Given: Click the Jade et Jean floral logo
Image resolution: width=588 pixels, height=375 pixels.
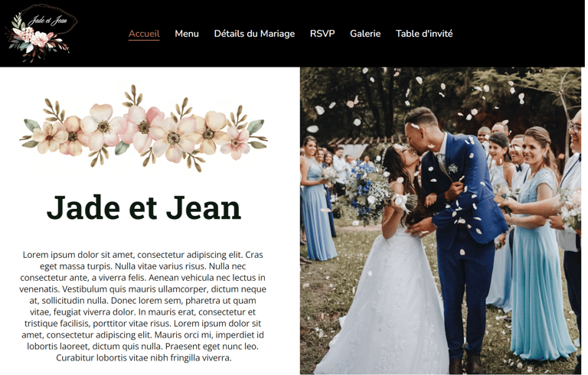Looking at the screenshot, I should pos(41,33).
